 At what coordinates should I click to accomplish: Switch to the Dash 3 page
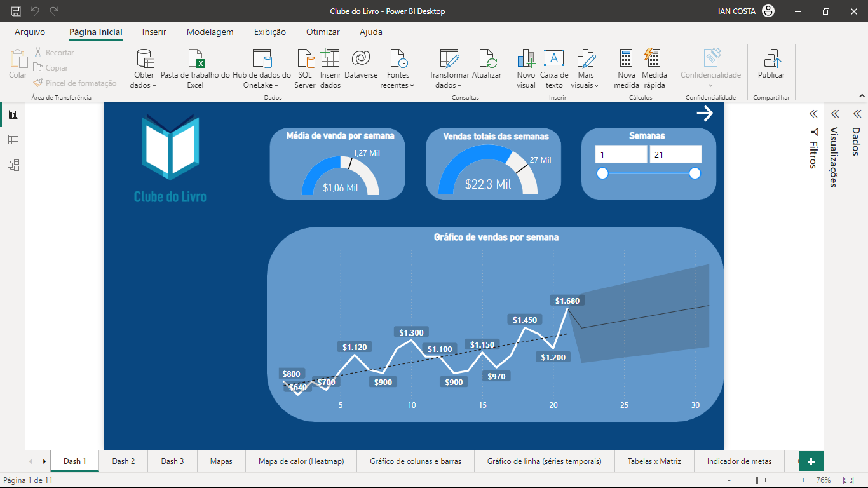tap(172, 461)
